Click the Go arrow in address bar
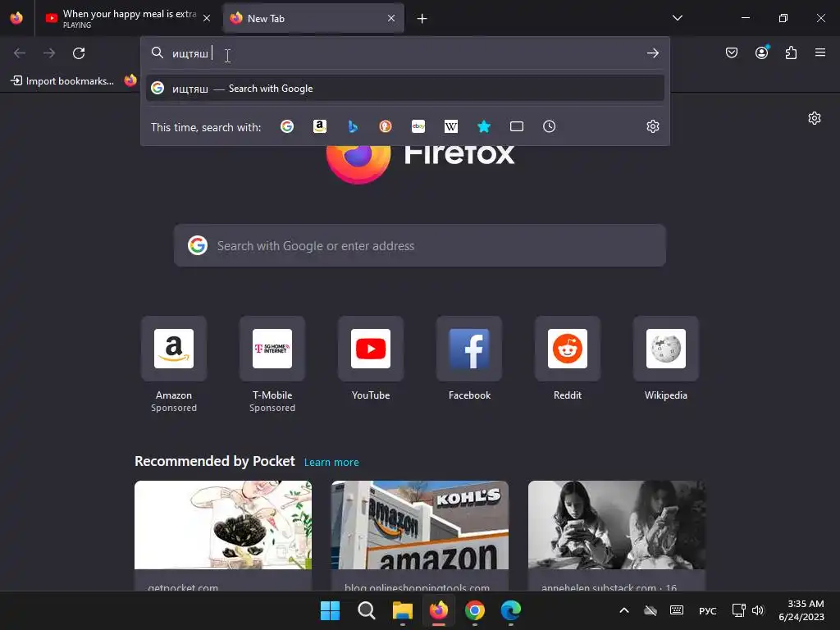Image resolution: width=840 pixels, height=630 pixels. click(x=652, y=53)
